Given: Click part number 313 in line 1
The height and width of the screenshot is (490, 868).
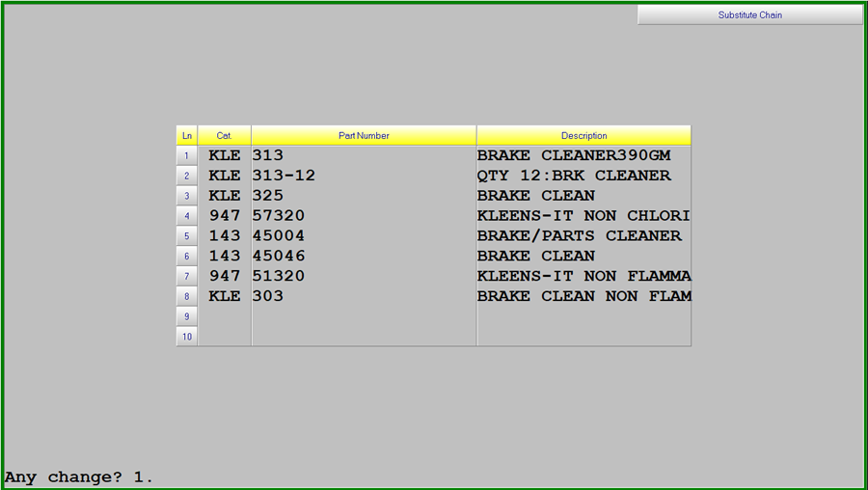Looking at the screenshot, I should tap(268, 155).
